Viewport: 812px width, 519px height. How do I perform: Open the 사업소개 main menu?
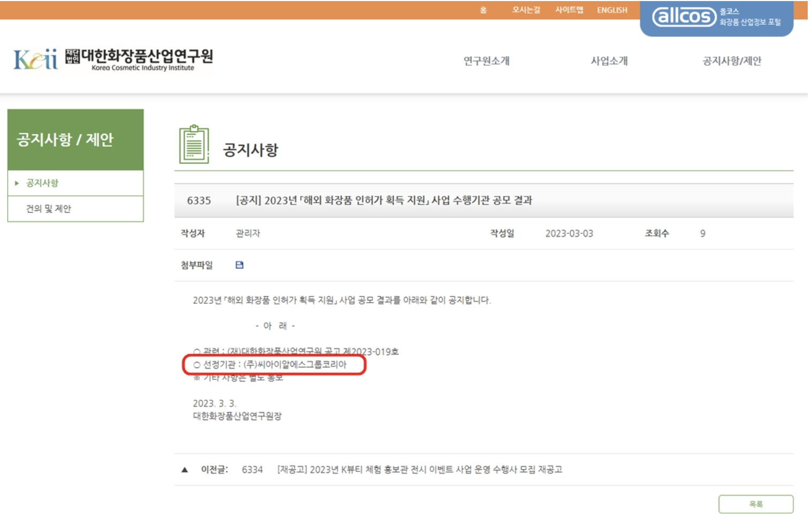pos(609,61)
